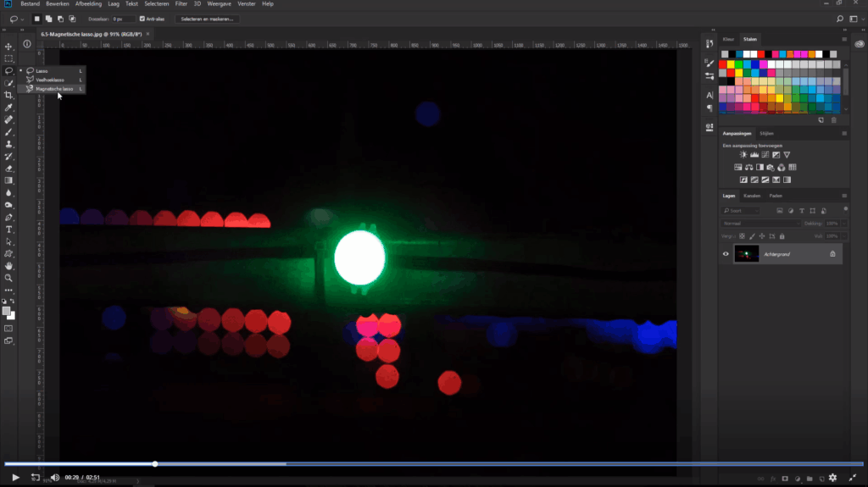Pick the red swatch in Stalen

point(722,64)
